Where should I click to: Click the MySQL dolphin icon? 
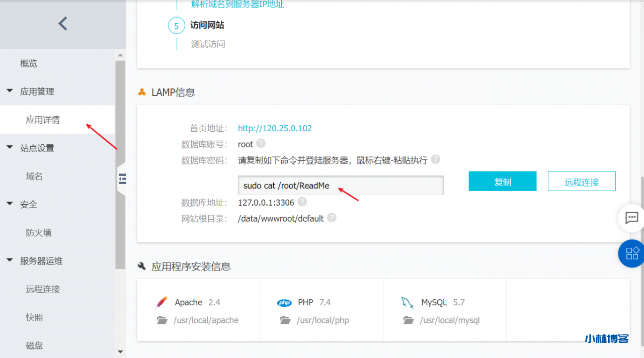coord(407,302)
